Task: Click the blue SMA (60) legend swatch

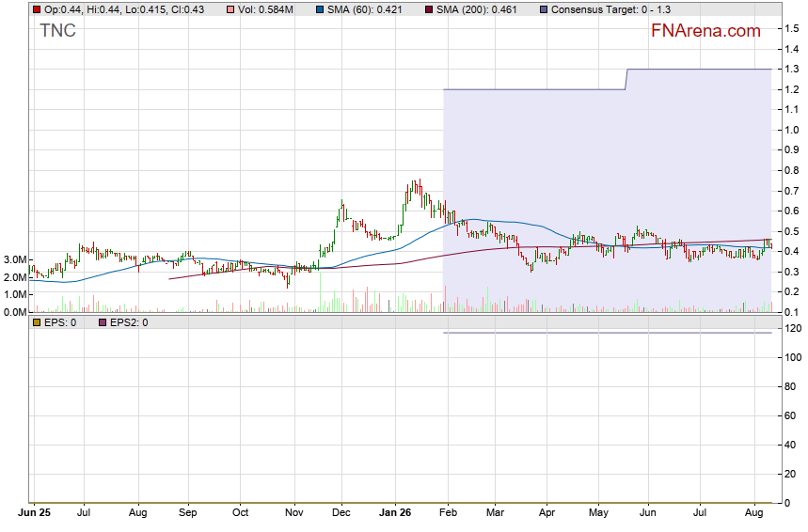Action: coord(320,9)
